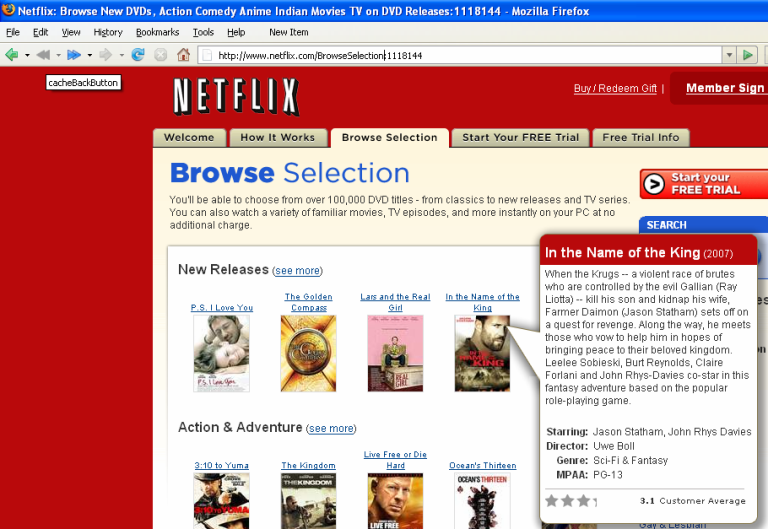Click the P.S. I Love You poster
768x529 pixels.
[221, 353]
